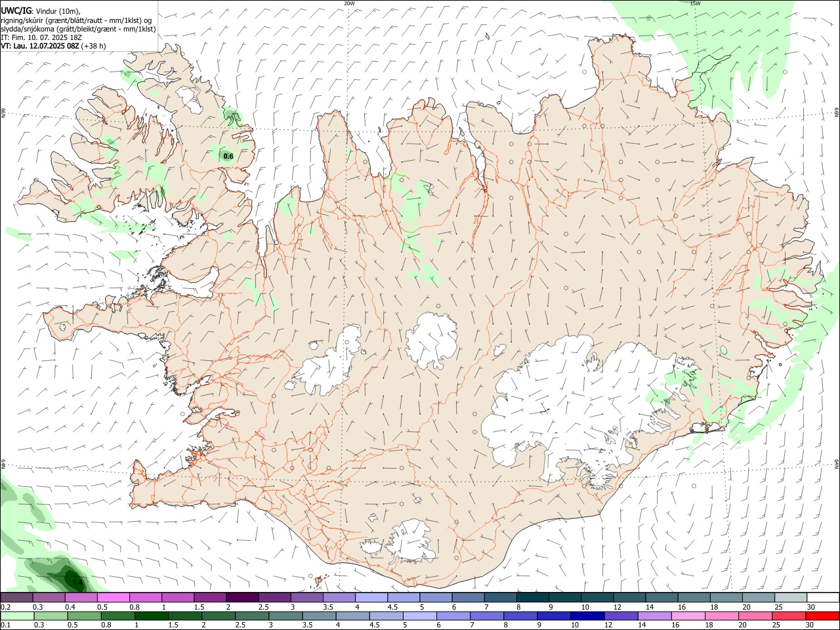
Task: Click the 'slydda/snjókoma' legend description line
Action: 78,29
